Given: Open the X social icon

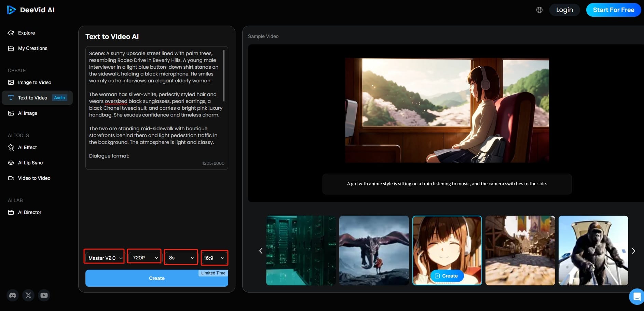Looking at the screenshot, I should click(28, 295).
